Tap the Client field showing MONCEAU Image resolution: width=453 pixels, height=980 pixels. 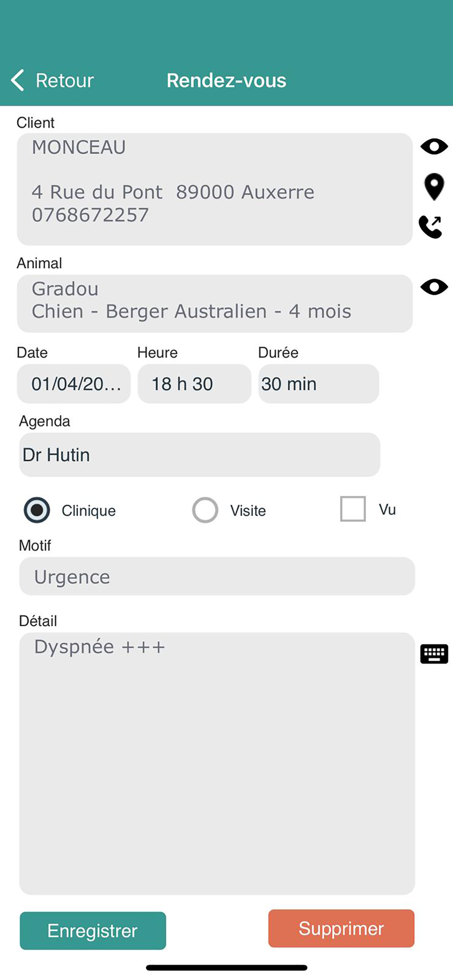pos(215,189)
